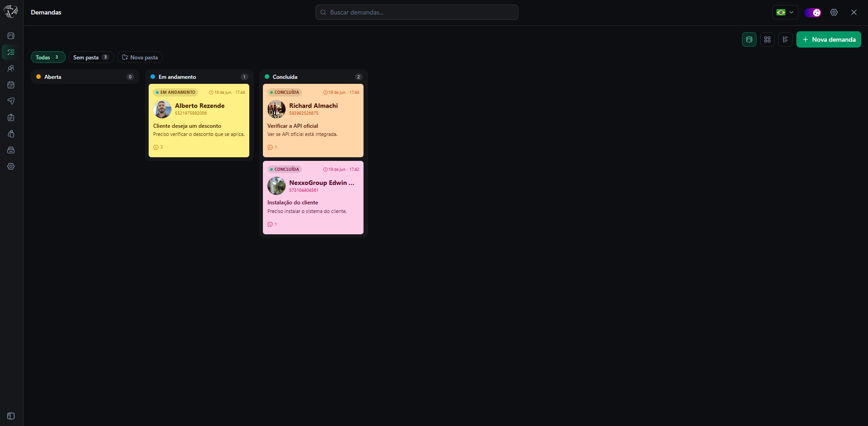Viewport: 868px width, 426px height.
Task: Click title 'Cliente deseja um desconto'
Action: click(x=187, y=126)
